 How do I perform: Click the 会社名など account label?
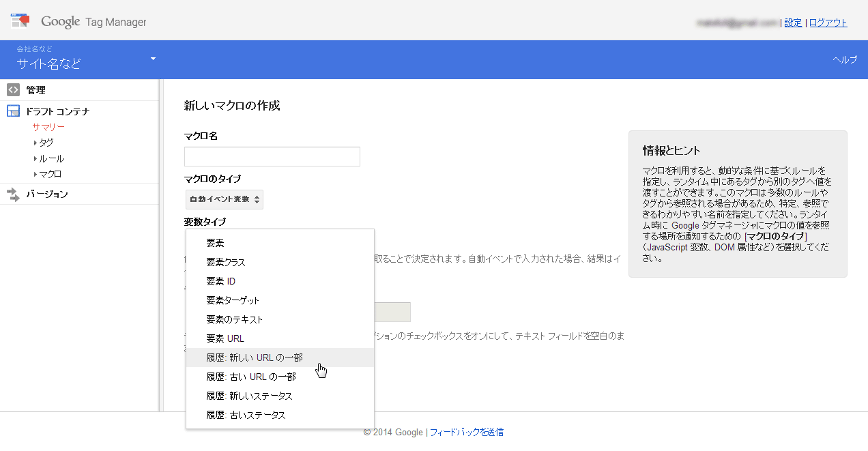35,48
